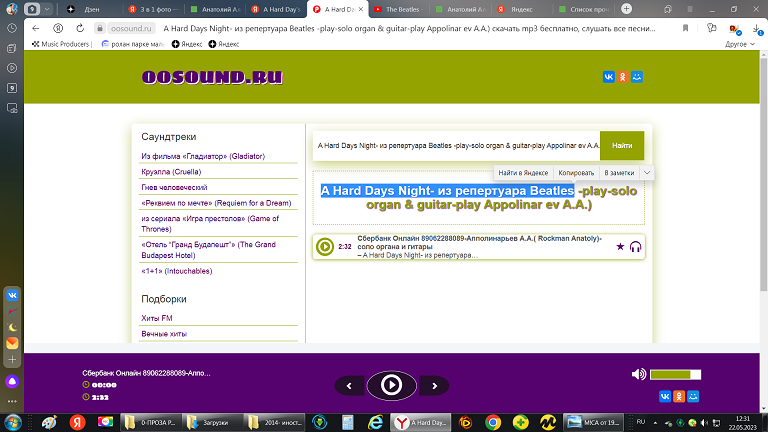This screenshot has width=768, height=432.
Task: Add the track to favorites with the star
Action: pyautogui.click(x=620, y=246)
